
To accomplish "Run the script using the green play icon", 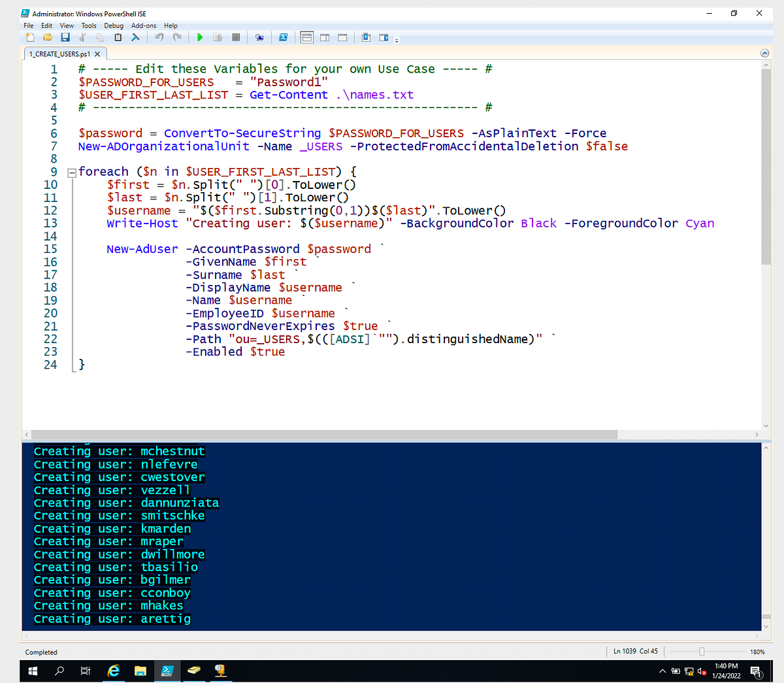I will [199, 37].
